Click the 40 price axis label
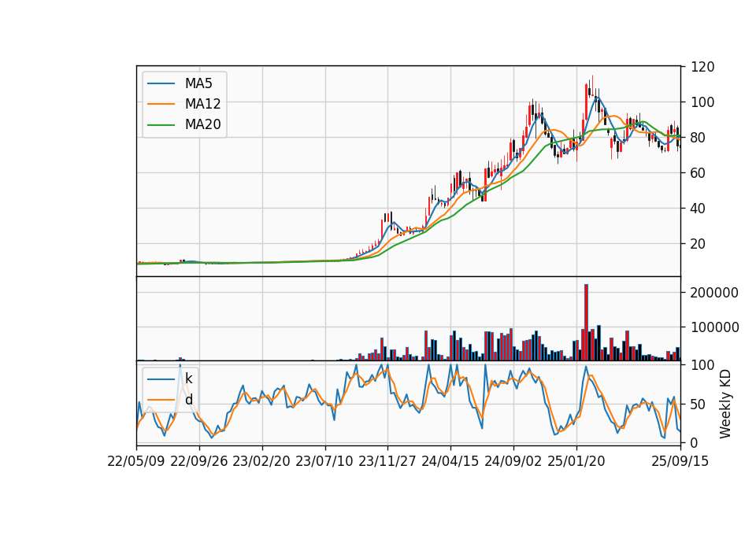The height and width of the screenshot is (543, 756). (x=699, y=209)
